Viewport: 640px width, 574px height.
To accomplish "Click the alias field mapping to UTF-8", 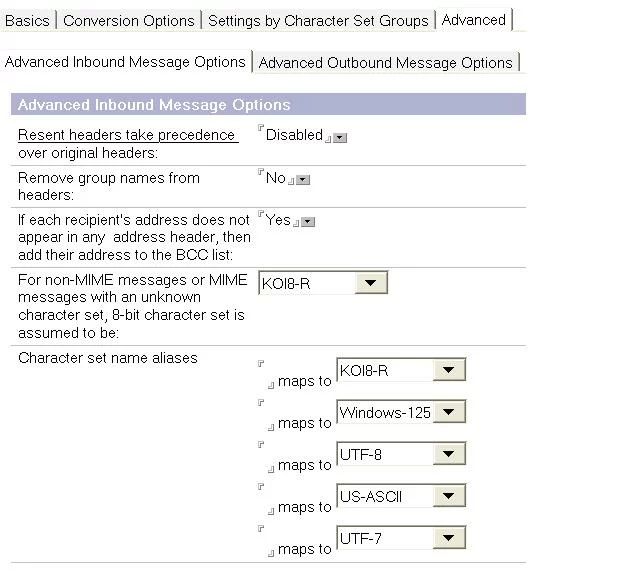I will (264, 457).
